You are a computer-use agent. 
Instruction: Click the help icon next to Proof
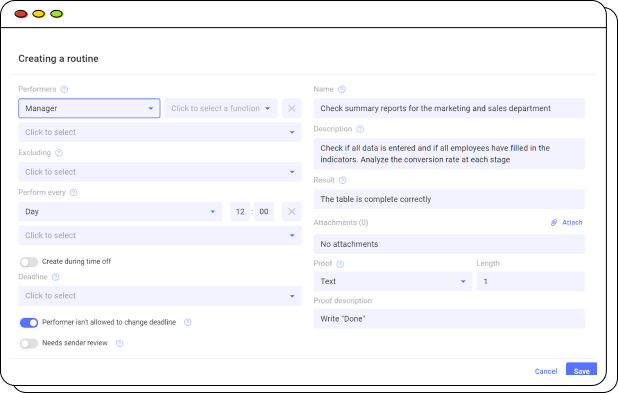tap(340, 264)
